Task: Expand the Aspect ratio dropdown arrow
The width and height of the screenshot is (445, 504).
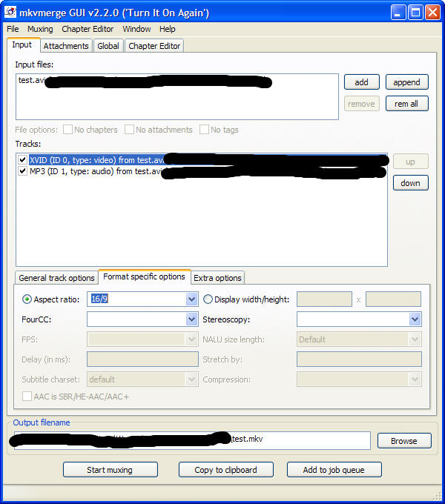Action: pyautogui.click(x=191, y=299)
